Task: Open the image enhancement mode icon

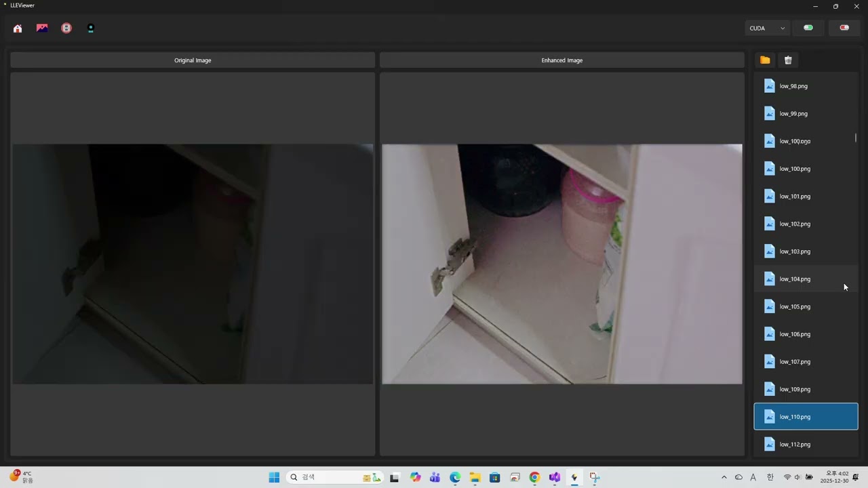Action: pyautogui.click(x=42, y=28)
